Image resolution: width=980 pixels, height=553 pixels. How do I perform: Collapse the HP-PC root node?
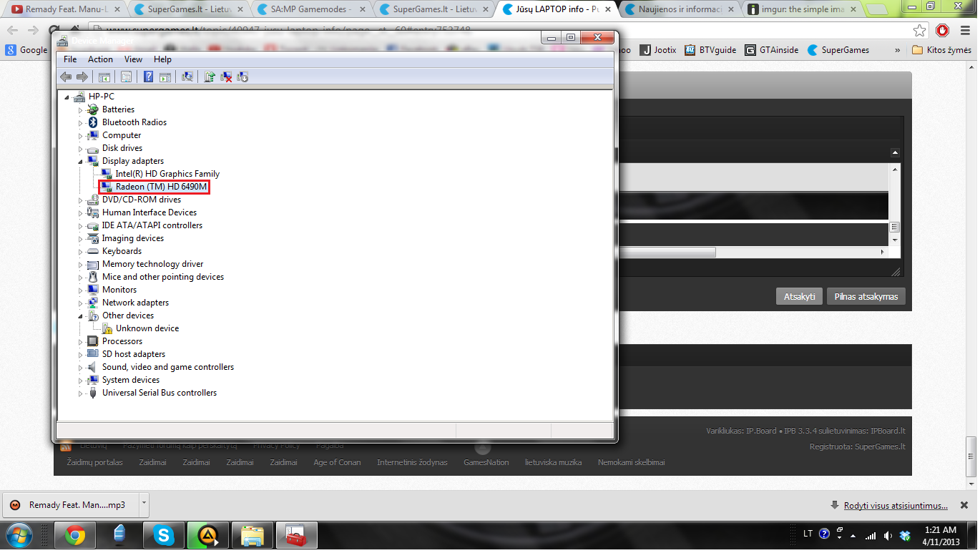67,97
